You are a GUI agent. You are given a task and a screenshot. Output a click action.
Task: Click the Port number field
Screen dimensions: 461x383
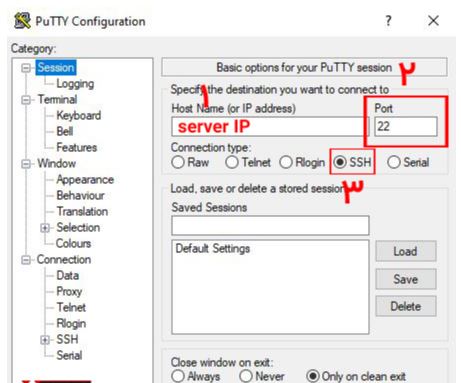tap(406, 126)
